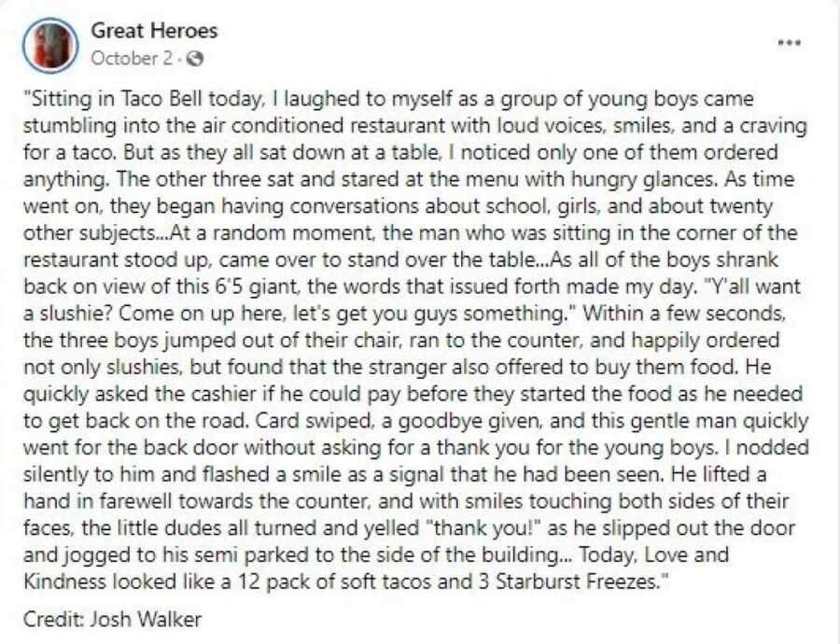Open the Great Heroes page name link

[154, 30]
